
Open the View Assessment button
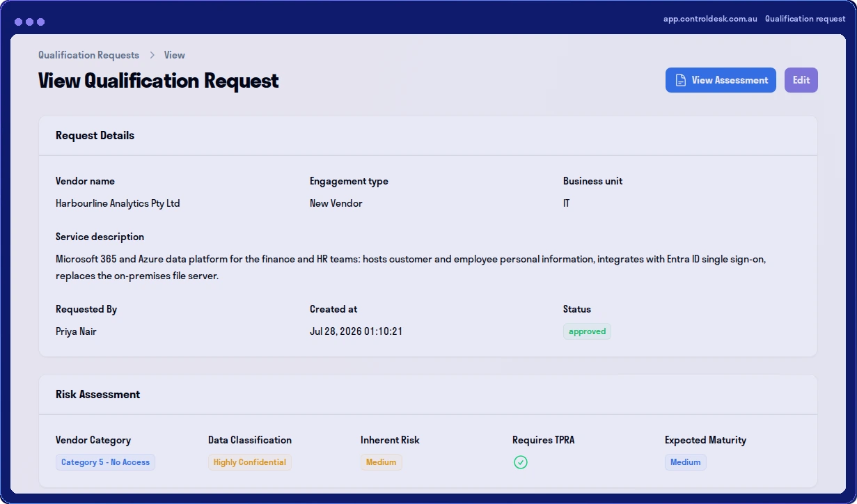pos(721,80)
